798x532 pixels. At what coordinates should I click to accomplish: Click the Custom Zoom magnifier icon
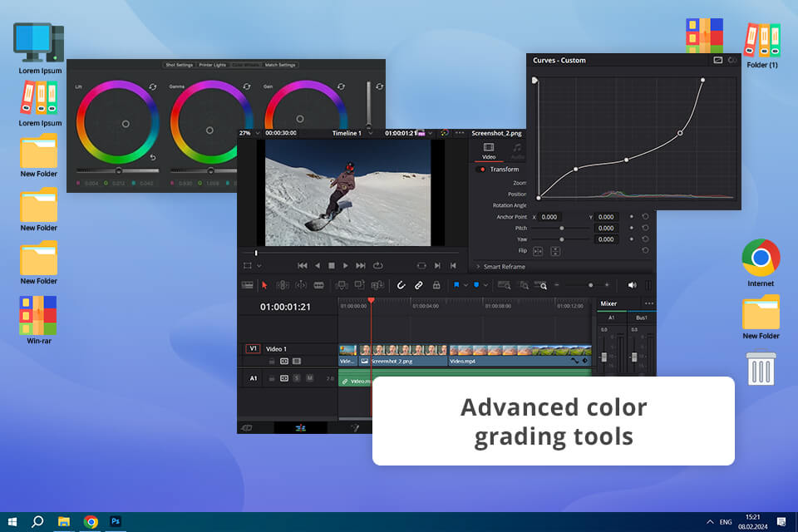tap(541, 285)
